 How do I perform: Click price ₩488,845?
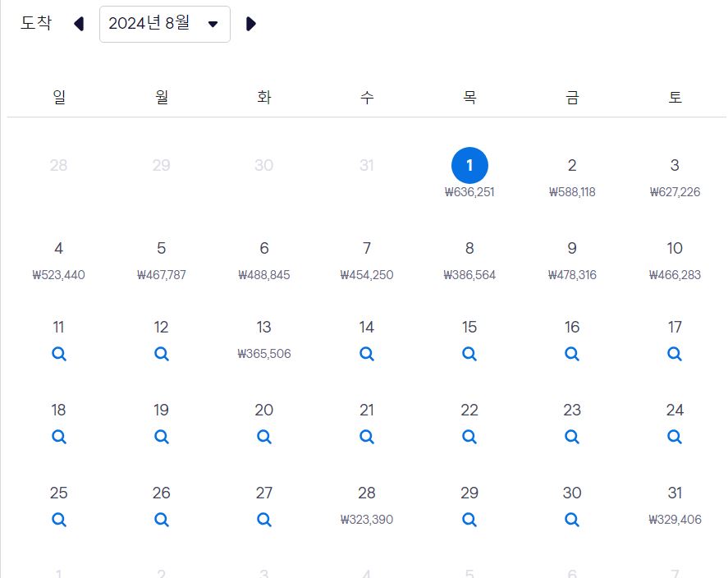[264, 275]
